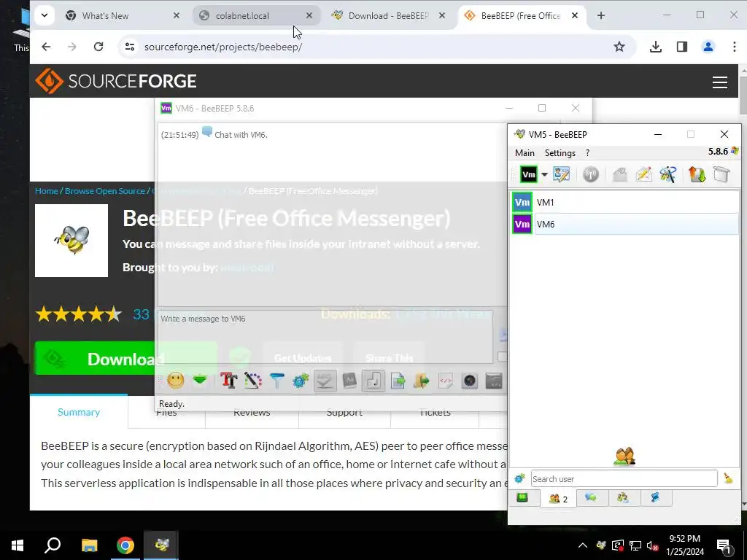Click the Browse Open Source breadcrumb link
Viewport: 747px width, 560px height.
click(x=105, y=191)
